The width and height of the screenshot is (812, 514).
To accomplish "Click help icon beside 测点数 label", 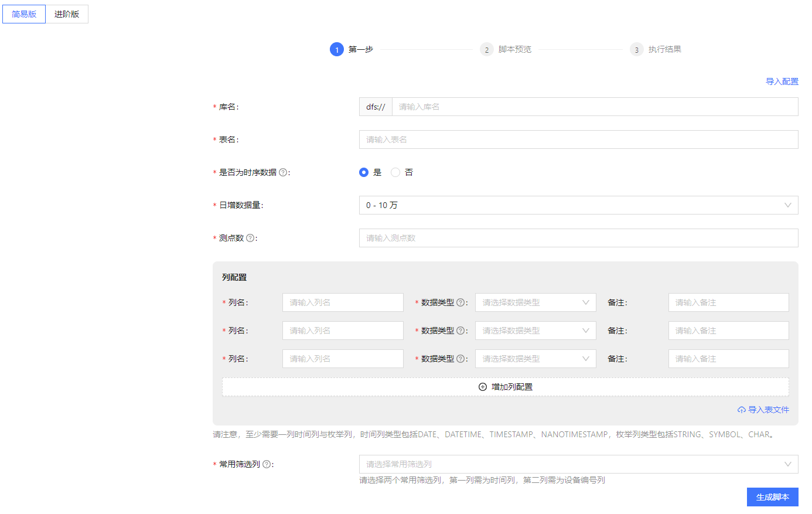I will [250, 238].
